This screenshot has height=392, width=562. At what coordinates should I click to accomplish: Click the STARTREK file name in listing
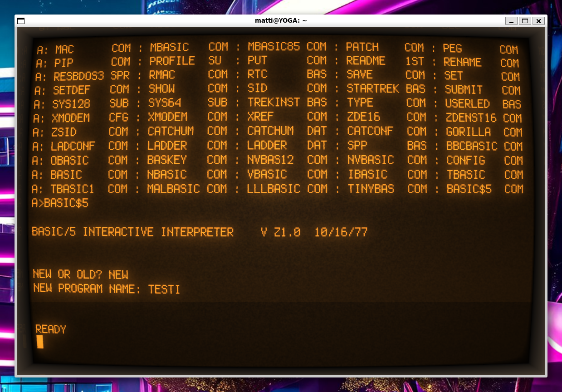372,88
